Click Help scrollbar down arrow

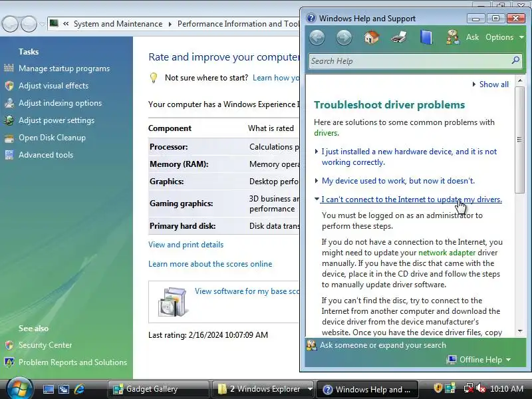click(x=520, y=331)
